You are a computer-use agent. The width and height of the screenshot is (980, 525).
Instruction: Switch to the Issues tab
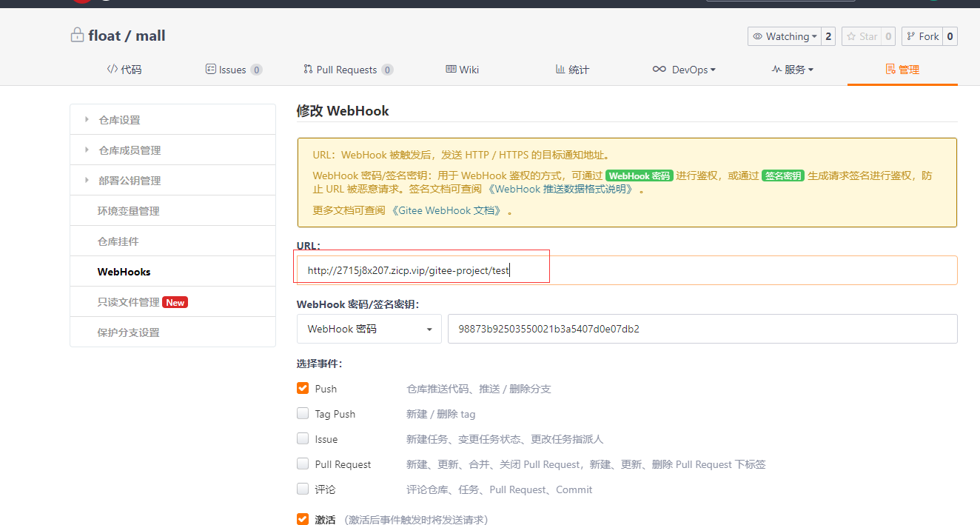pos(233,70)
